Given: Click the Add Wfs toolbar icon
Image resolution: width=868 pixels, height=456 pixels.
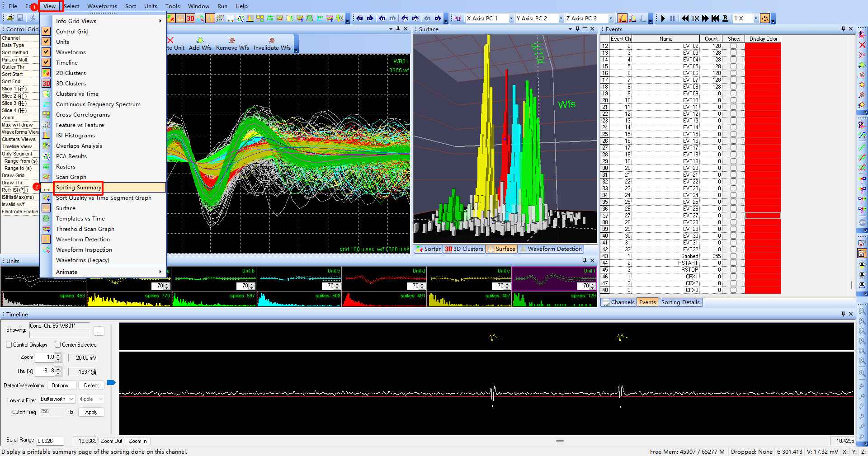Looking at the screenshot, I should [x=200, y=44].
